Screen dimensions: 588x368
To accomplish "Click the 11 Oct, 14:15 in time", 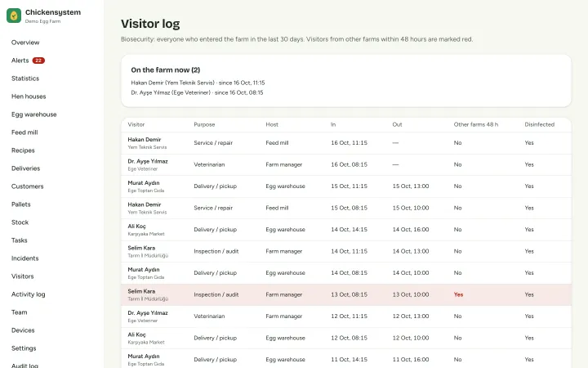I will tap(350, 360).
